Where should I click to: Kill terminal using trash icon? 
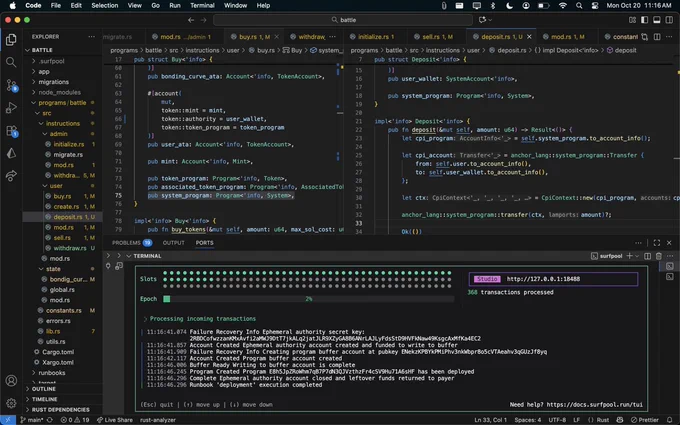coord(659,256)
